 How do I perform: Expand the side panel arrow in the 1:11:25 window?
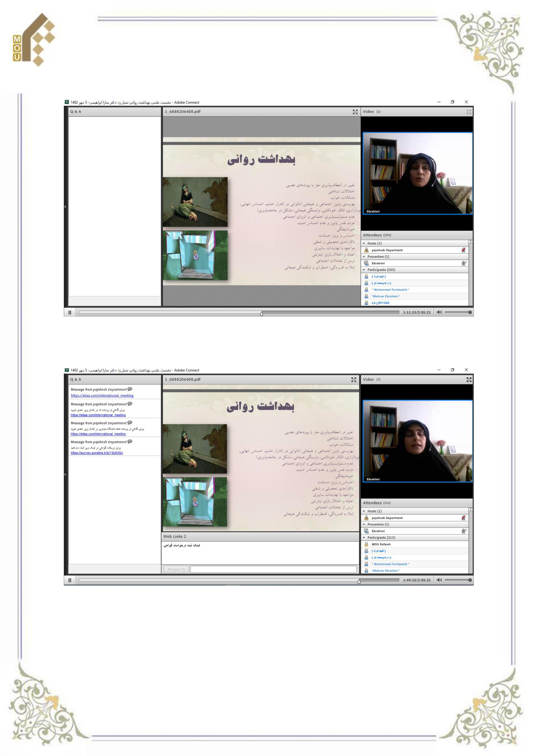point(65,207)
